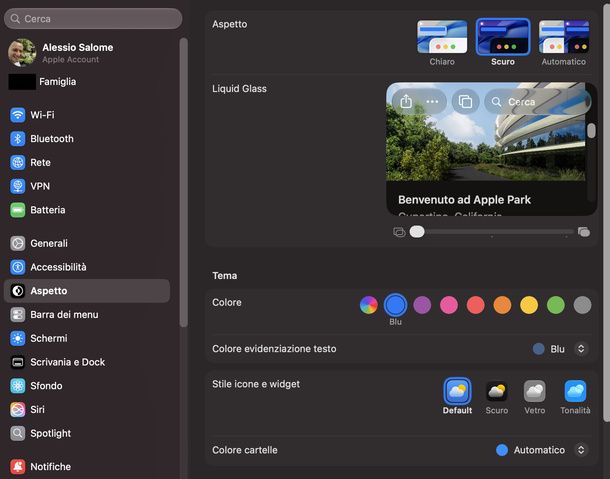This screenshot has height=479, width=610.
Task: Click the sidebar scrollbar
Action: point(184,182)
